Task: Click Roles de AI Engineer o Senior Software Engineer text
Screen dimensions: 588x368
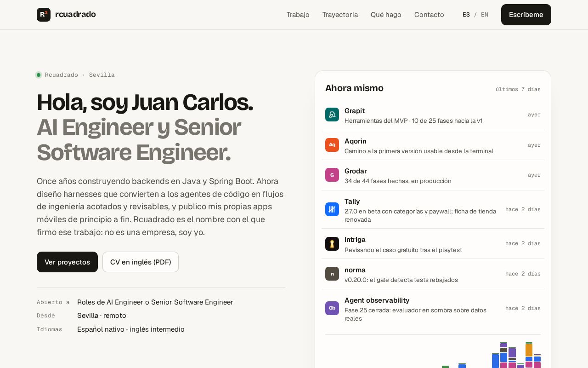Action: (x=155, y=302)
